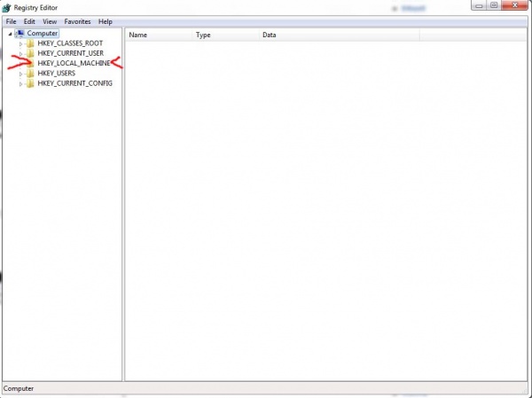Collapse the Computer root node arrow

pos(10,34)
